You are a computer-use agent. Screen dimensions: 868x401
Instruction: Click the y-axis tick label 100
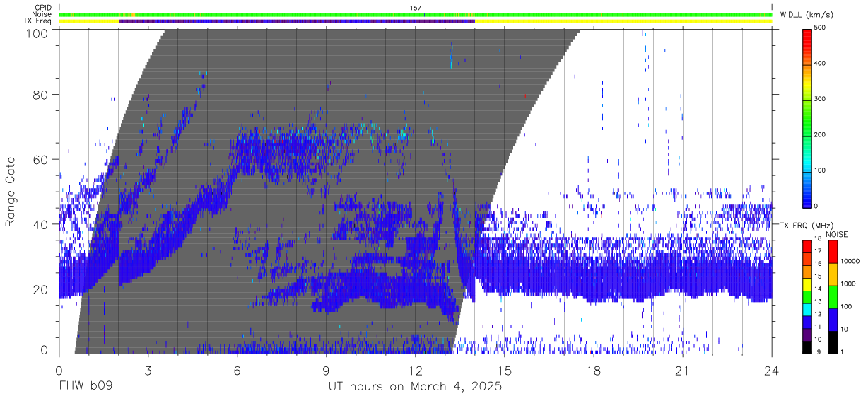pos(37,33)
